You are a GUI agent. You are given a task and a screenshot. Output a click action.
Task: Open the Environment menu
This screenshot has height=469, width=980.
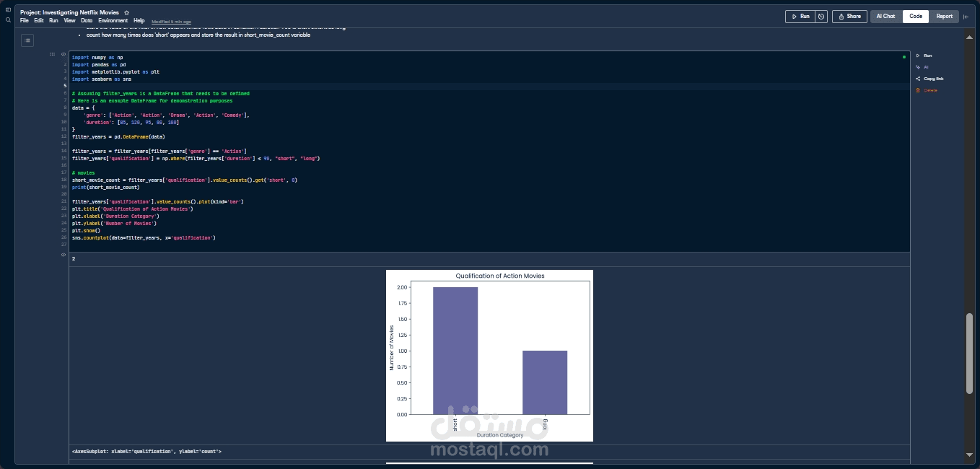pyautogui.click(x=113, y=21)
